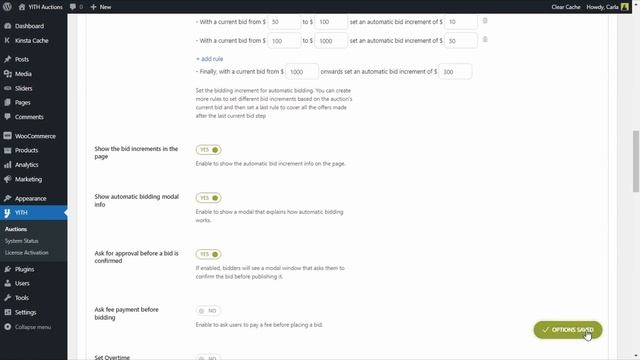Delete the 50 to 100 bid rule
The image size is (640, 360).
[485, 20]
